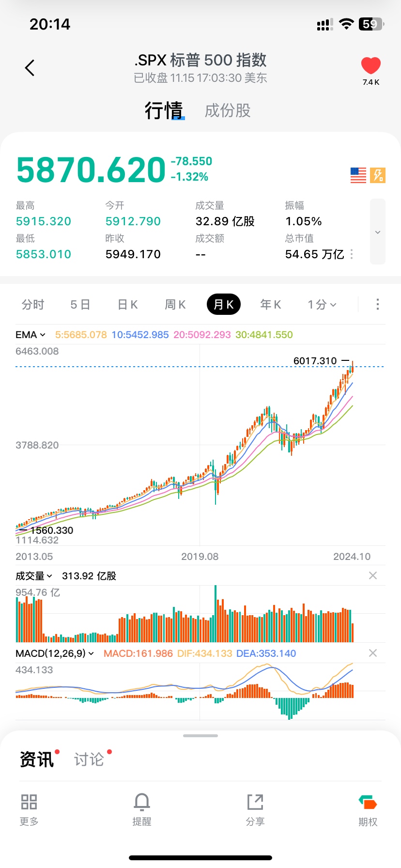Screen dimensions: 401x868
Task: Switch to the 讨论 tab
Action: coord(89,759)
